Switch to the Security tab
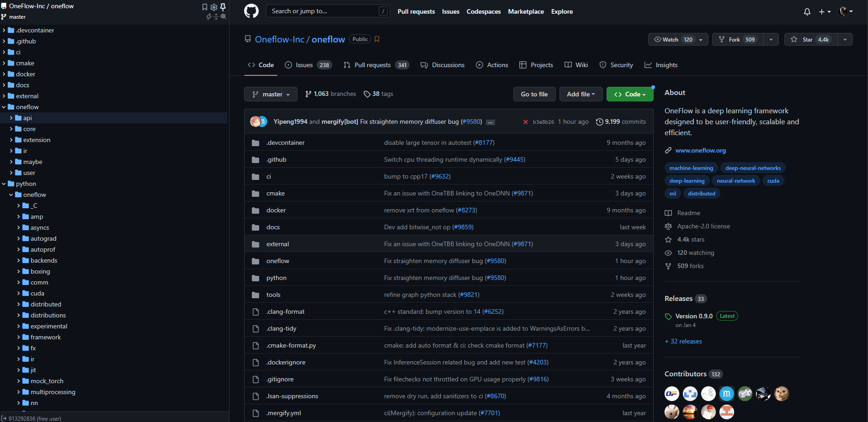868x422 pixels. (x=616, y=65)
